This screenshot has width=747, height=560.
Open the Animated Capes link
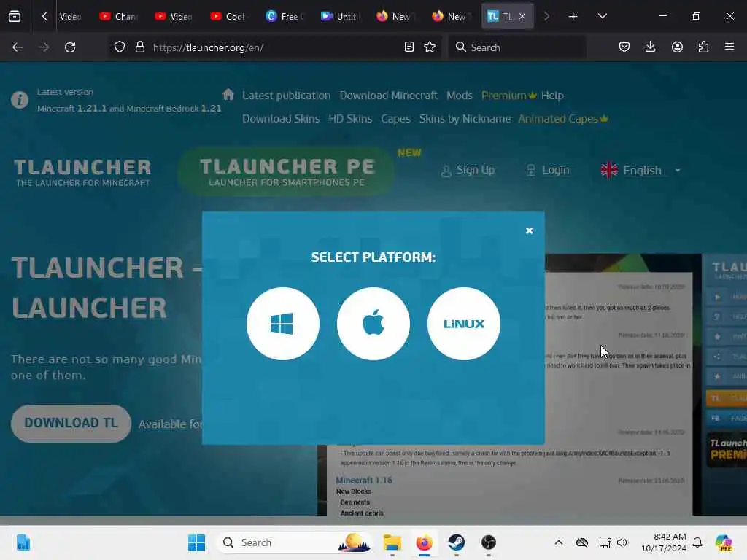pyautogui.click(x=562, y=119)
